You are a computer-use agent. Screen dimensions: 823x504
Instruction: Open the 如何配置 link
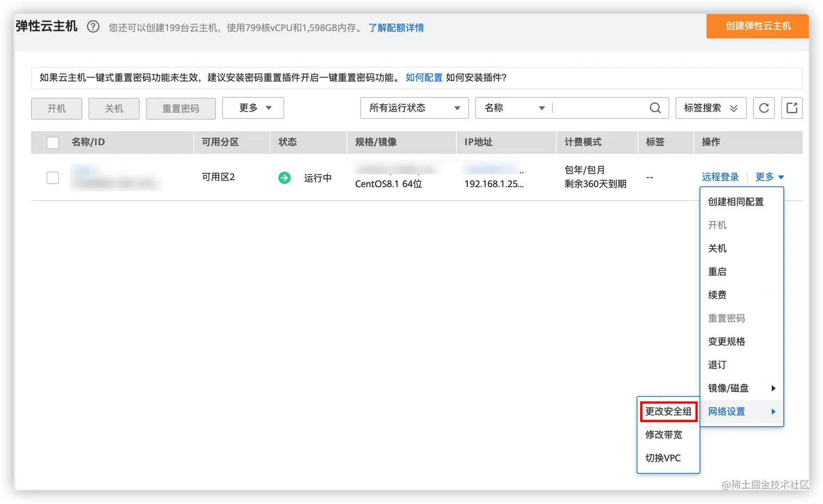pos(424,77)
